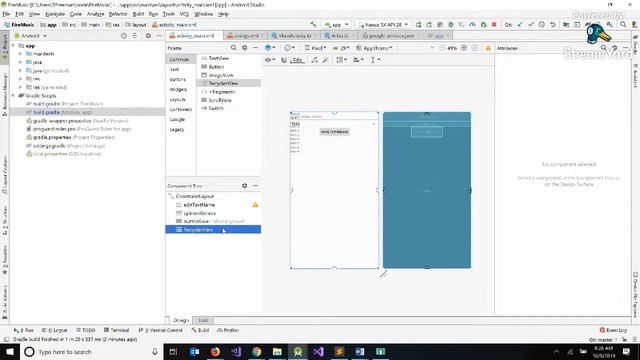Search the Palette with magnifier icon
The image size is (640, 360).
(x=233, y=48)
